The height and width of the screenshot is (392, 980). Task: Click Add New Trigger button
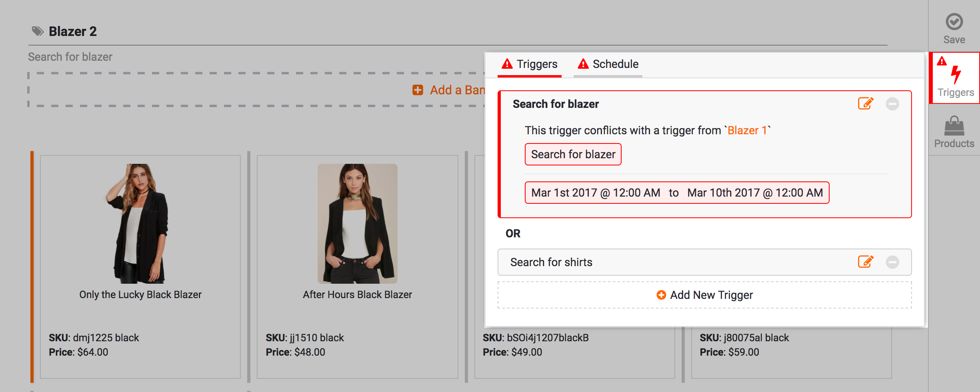click(704, 295)
